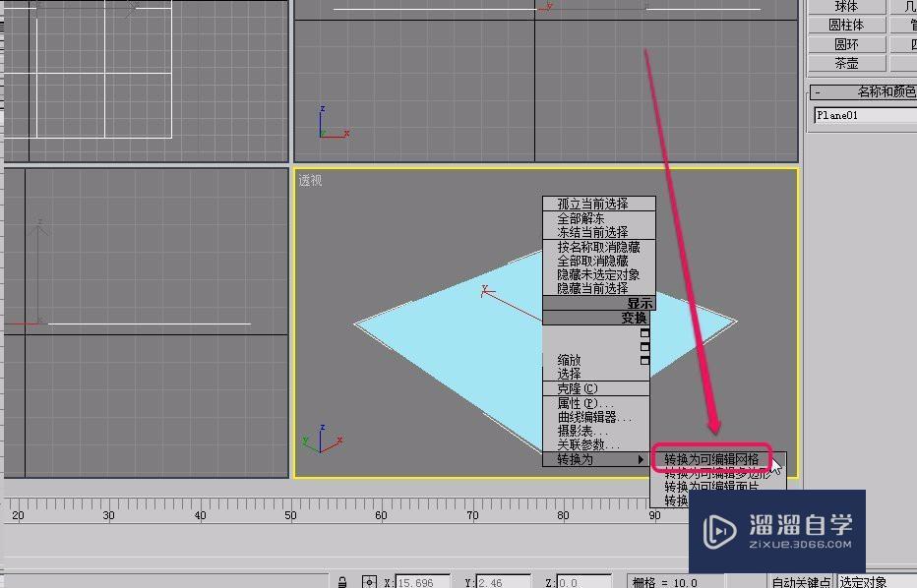Open settings box beside 缩放
The image size is (917, 588).
pyautogui.click(x=644, y=360)
